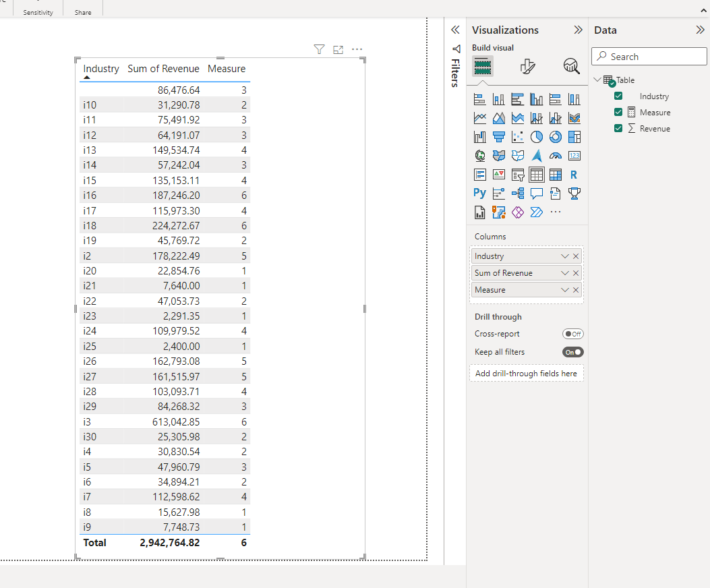710x588 pixels.
Task: Select the Q&A speech bubble visual
Action: [537, 194]
